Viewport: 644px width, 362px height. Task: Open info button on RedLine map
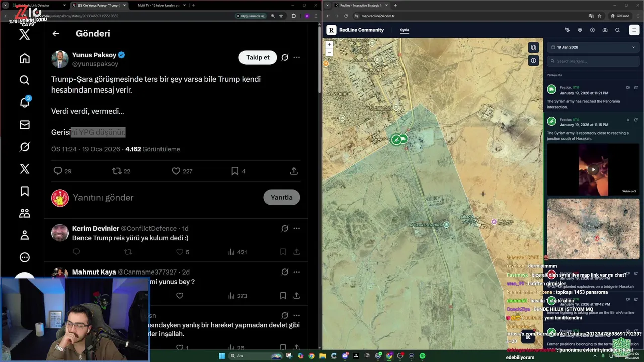tap(533, 61)
